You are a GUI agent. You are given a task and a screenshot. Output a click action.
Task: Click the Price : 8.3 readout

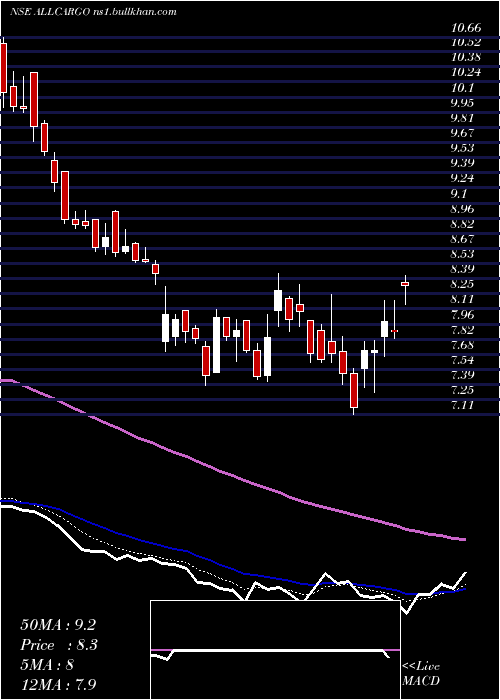pyautogui.click(x=59, y=645)
